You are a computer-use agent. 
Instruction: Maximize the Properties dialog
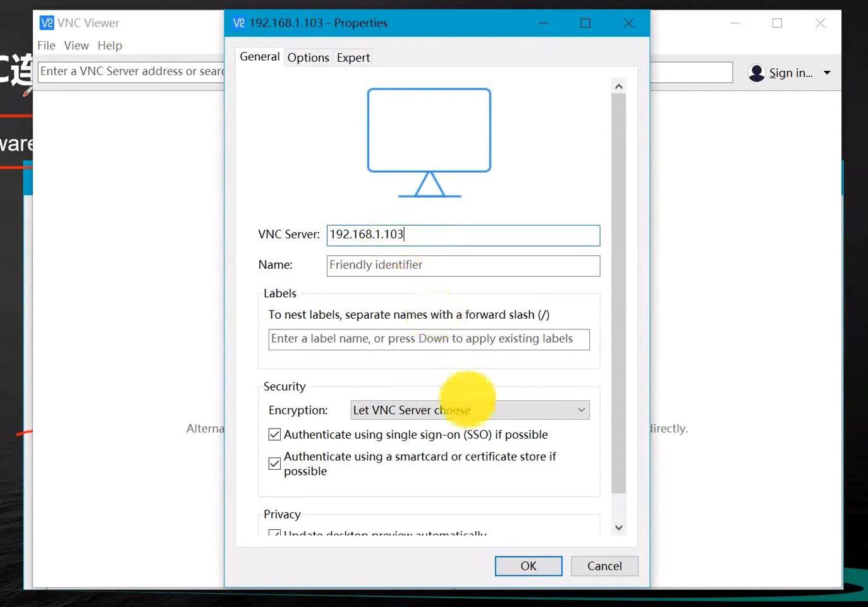[x=585, y=23]
